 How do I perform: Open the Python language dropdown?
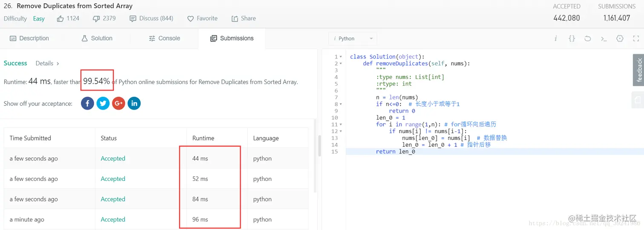(353, 38)
